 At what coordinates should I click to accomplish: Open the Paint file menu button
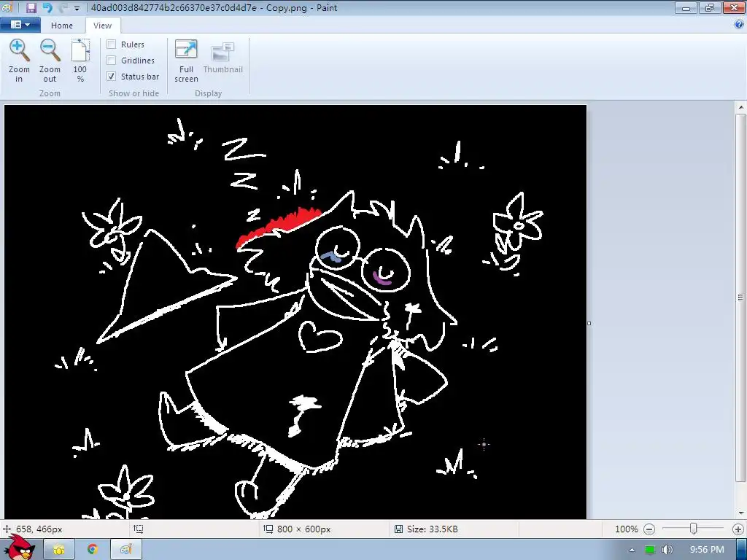pyautogui.click(x=20, y=25)
